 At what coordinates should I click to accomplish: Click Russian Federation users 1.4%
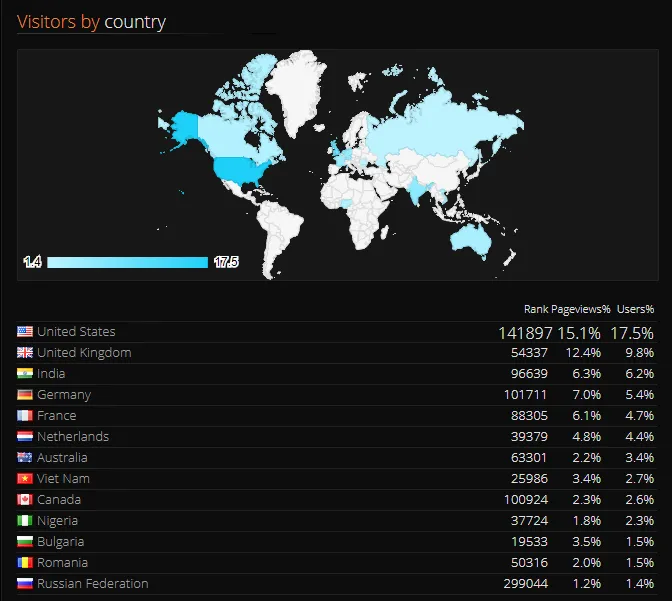pos(640,584)
